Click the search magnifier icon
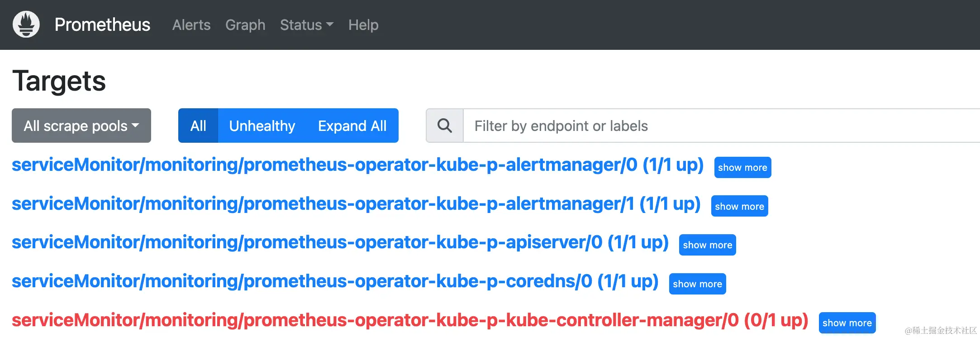 pos(445,126)
